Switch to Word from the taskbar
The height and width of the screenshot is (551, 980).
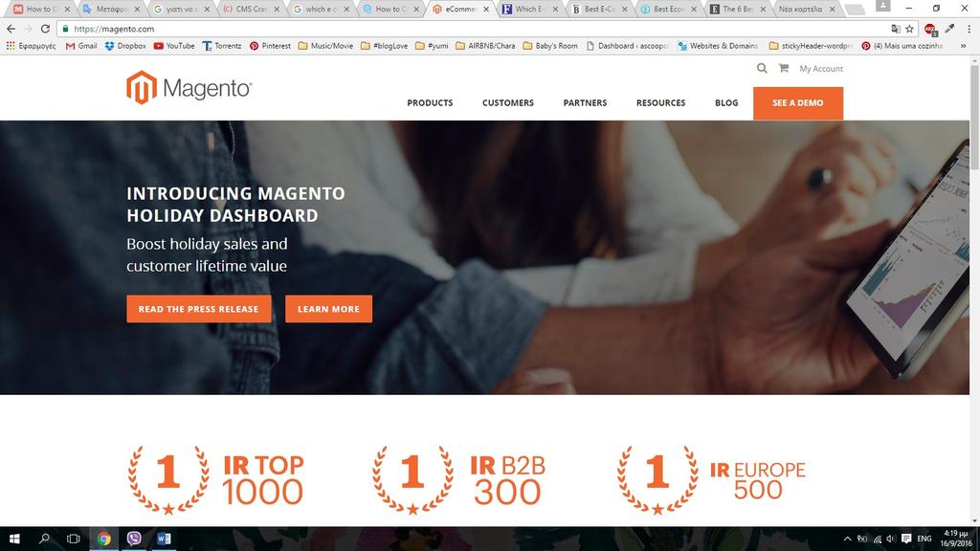click(164, 539)
